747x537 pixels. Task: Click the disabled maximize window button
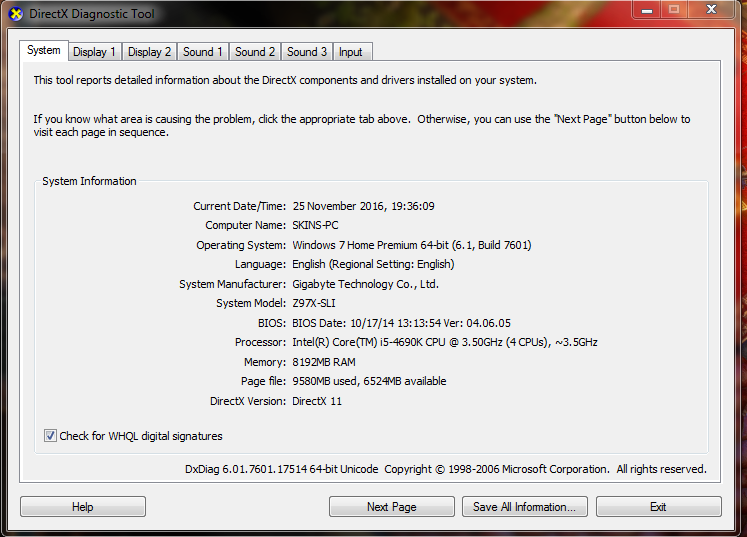pyautogui.click(x=674, y=10)
